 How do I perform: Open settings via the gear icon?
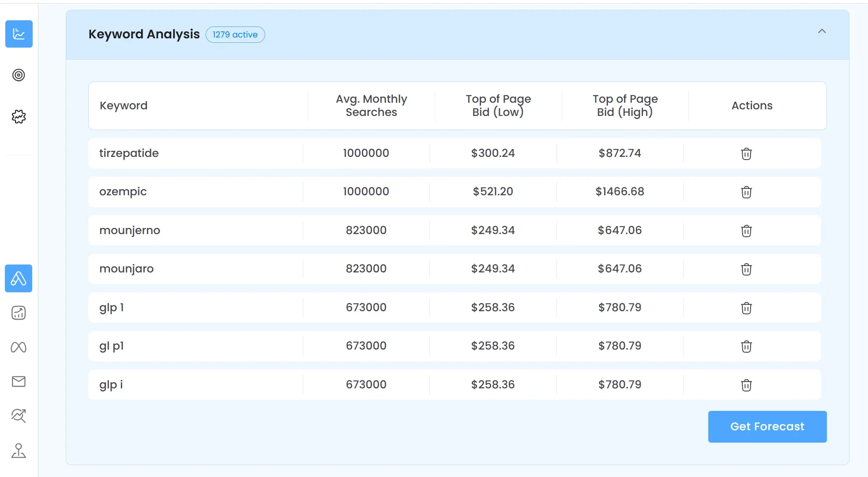point(19,116)
